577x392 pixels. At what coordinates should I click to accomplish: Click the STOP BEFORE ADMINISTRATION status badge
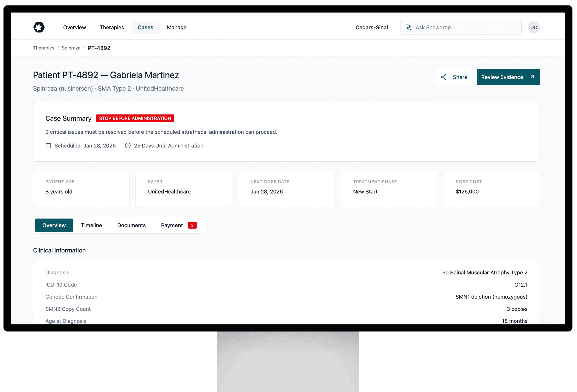135,118
